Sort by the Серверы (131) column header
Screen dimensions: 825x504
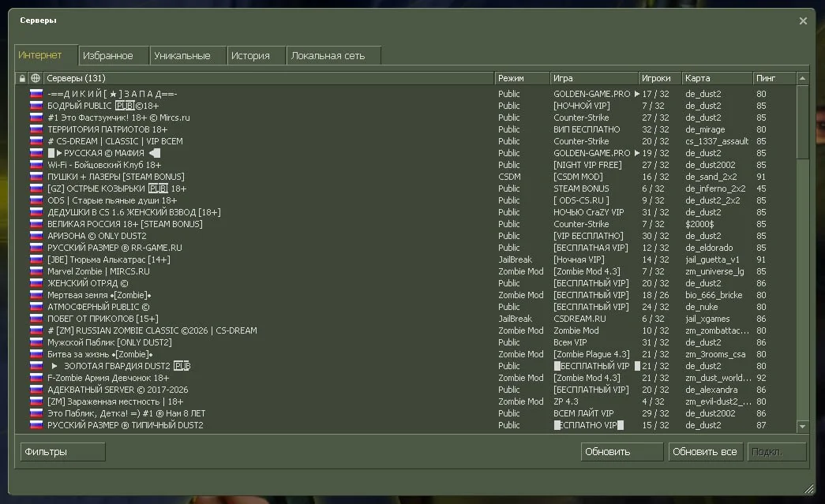(268, 78)
